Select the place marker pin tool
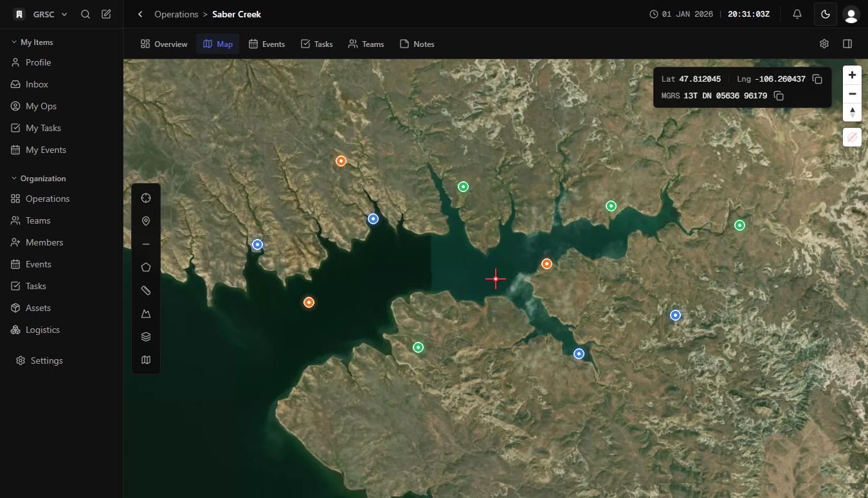Viewport: 868px width, 498px height. coord(146,221)
